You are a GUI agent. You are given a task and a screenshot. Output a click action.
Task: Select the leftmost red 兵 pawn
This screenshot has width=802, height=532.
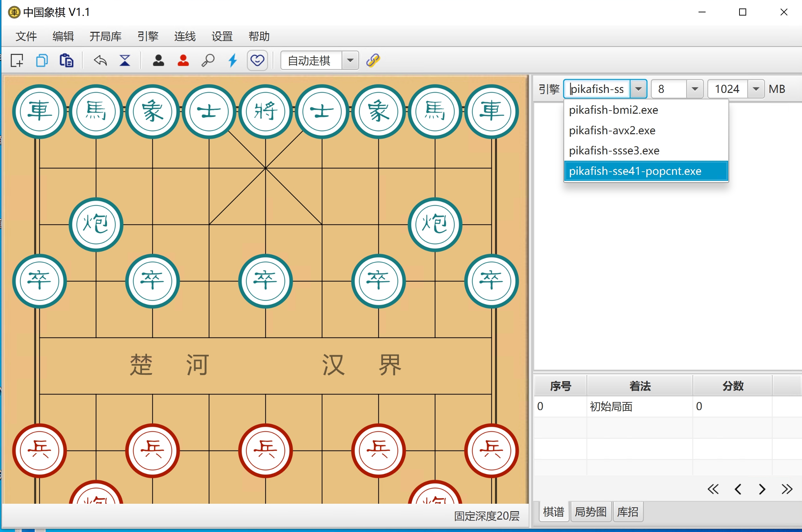[40, 451]
